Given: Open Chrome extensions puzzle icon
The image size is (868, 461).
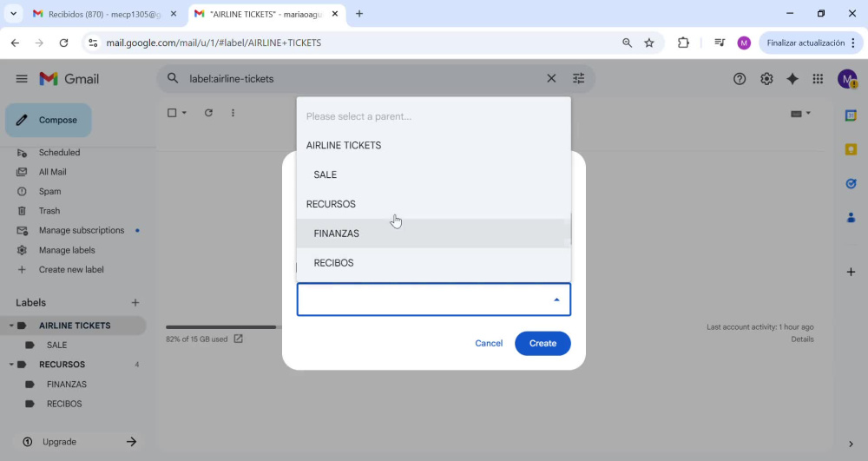Looking at the screenshot, I should (683, 43).
